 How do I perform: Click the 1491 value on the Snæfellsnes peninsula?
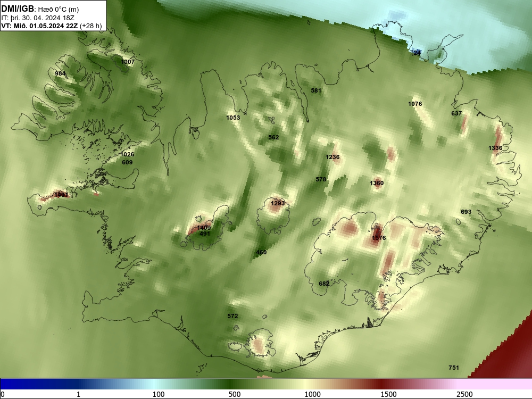point(61,195)
